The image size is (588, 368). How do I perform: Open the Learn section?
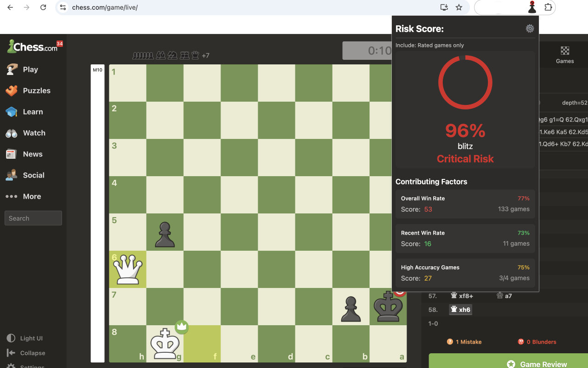point(33,112)
